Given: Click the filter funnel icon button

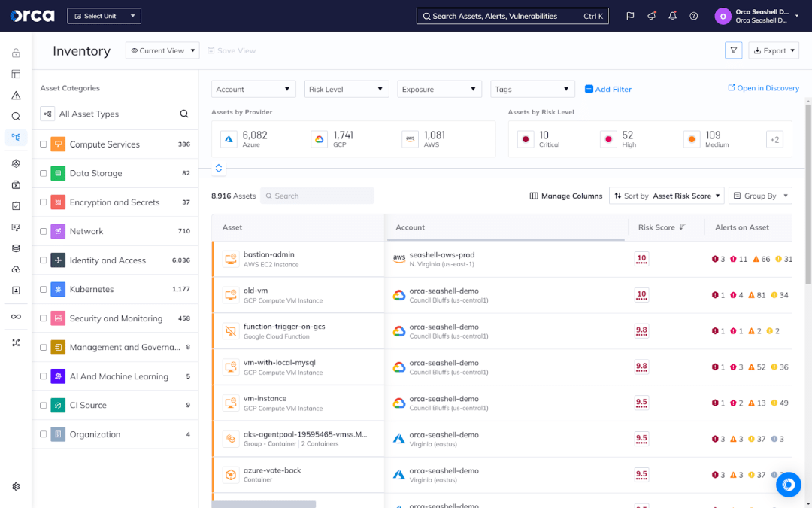Looking at the screenshot, I should click(734, 50).
